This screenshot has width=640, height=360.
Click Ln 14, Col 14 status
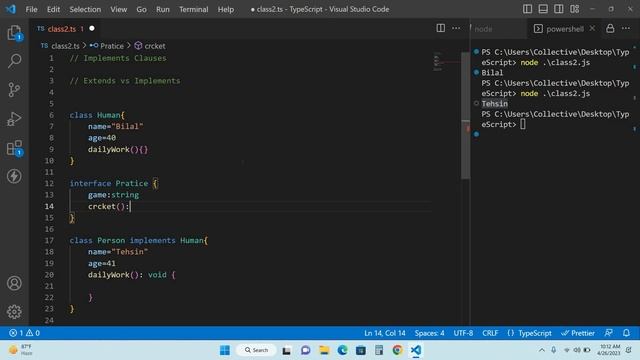[x=384, y=333]
